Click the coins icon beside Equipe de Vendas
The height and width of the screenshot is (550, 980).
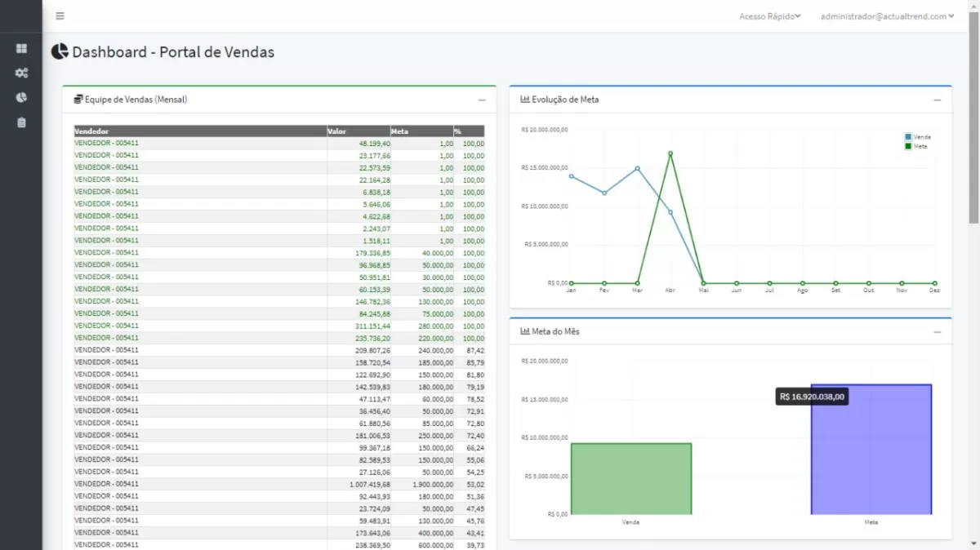pos(78,100)
